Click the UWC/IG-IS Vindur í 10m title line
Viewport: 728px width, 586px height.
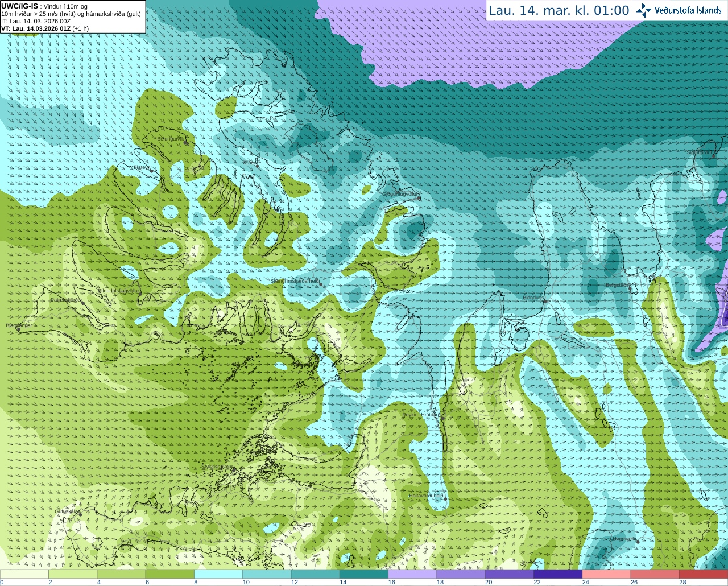pyautogui.click(x=44, y=6)
